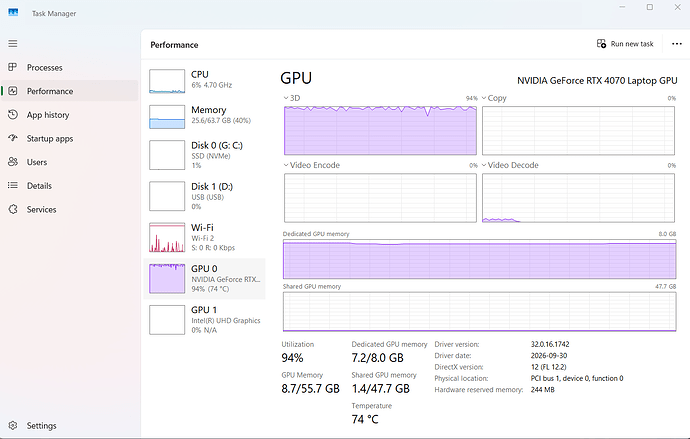
Task: Select the Memory usage thumbnail graph
Action: coord(167,117)
